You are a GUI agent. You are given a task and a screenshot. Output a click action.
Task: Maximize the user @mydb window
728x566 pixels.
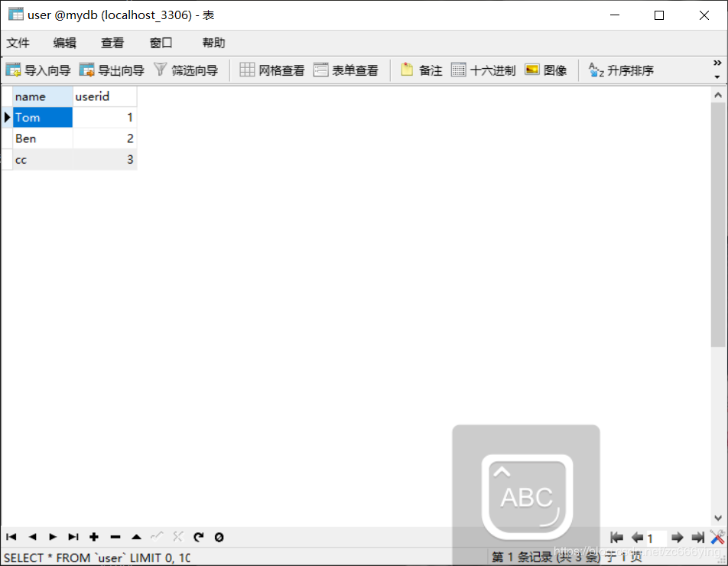tap(659, 15)
